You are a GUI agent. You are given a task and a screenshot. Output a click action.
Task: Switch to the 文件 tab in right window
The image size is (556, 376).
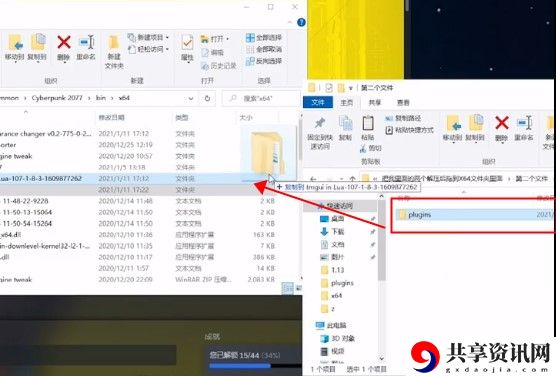318,103
